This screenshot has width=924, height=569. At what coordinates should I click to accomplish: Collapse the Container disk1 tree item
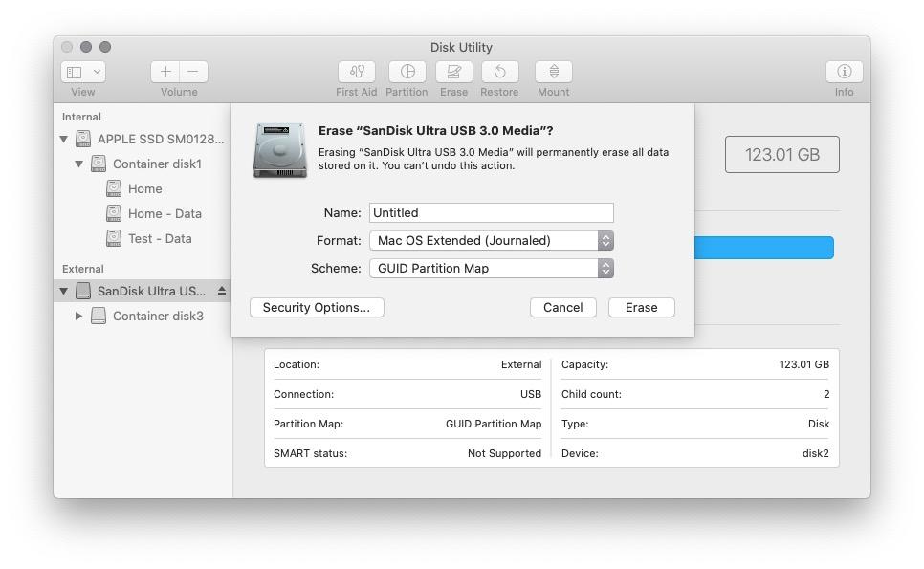79,163
